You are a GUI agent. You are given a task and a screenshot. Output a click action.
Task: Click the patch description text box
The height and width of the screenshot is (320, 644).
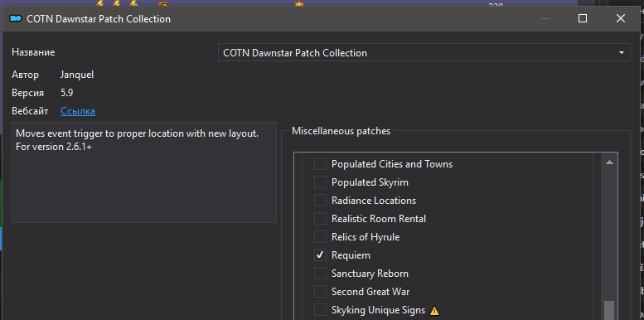click(x=144, y=172)
